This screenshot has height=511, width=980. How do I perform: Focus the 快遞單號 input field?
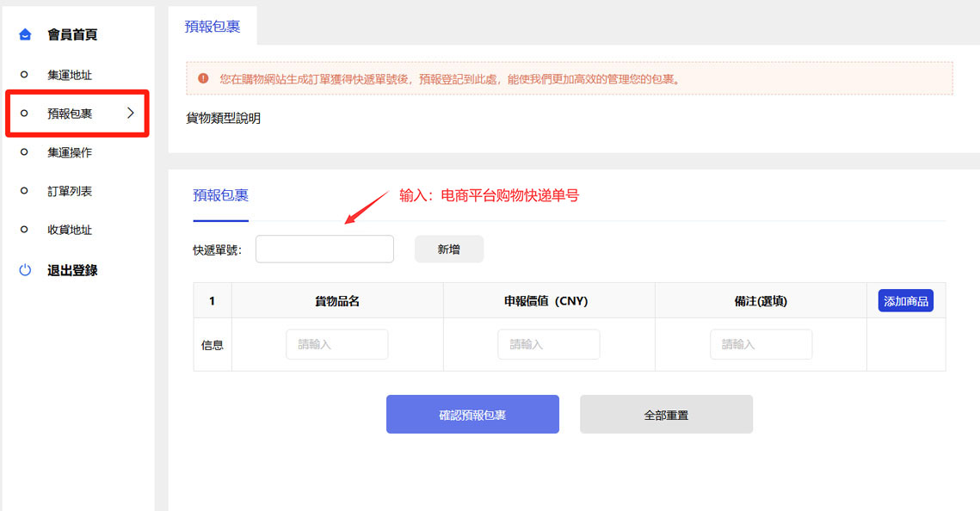[324, 249]
